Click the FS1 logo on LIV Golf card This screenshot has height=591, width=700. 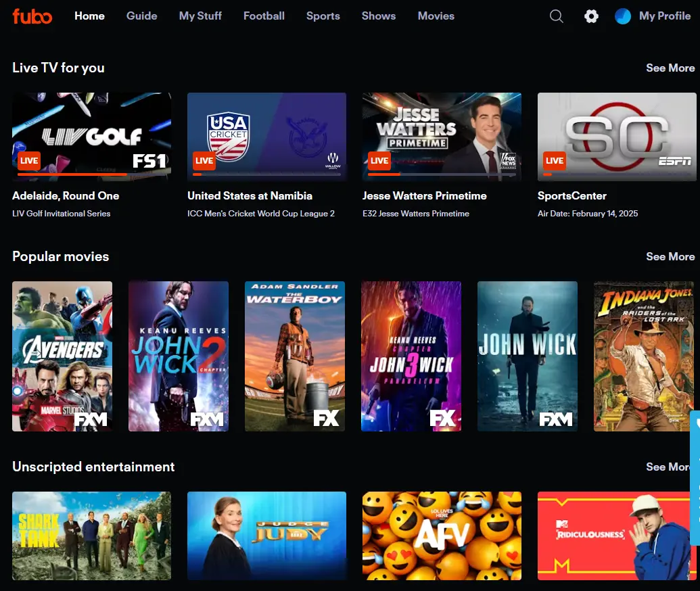(149, 161)
